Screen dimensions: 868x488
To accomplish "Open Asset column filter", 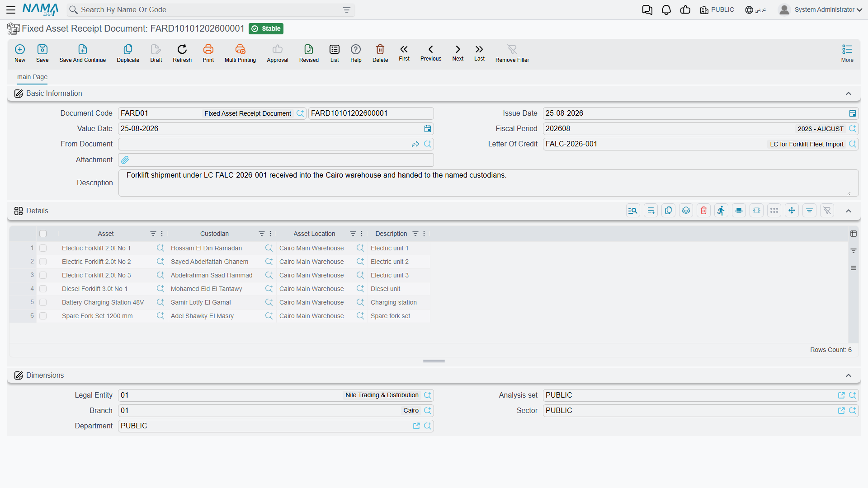I will tap(153, 234).
